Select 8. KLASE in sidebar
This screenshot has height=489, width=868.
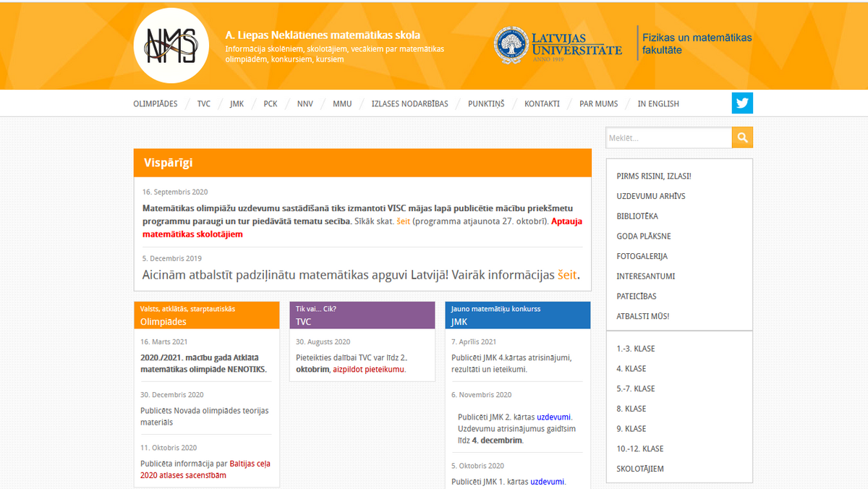click(x=631, y=409)
